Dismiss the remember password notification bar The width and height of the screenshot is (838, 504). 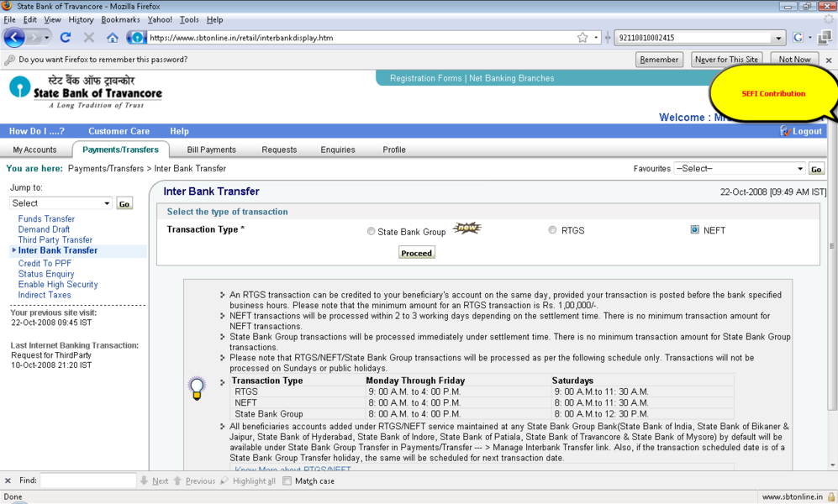point(828,60)
